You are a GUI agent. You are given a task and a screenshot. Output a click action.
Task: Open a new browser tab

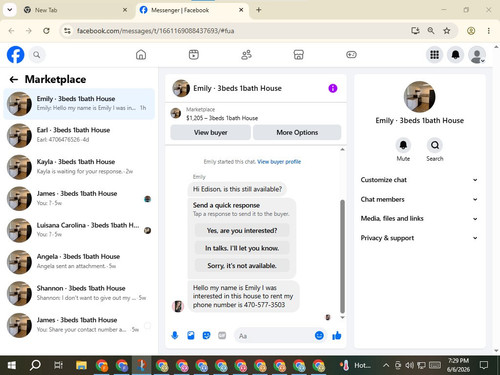(258, 10)
